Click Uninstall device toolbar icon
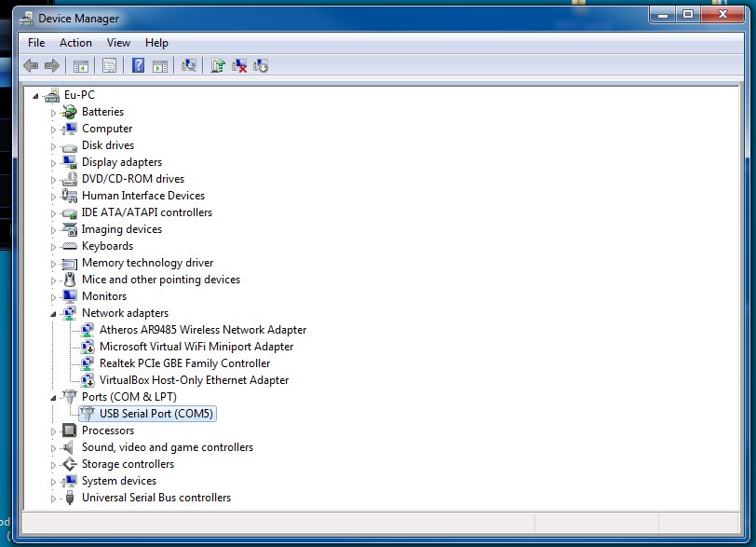756x547 pixels. tap(239, 65)
